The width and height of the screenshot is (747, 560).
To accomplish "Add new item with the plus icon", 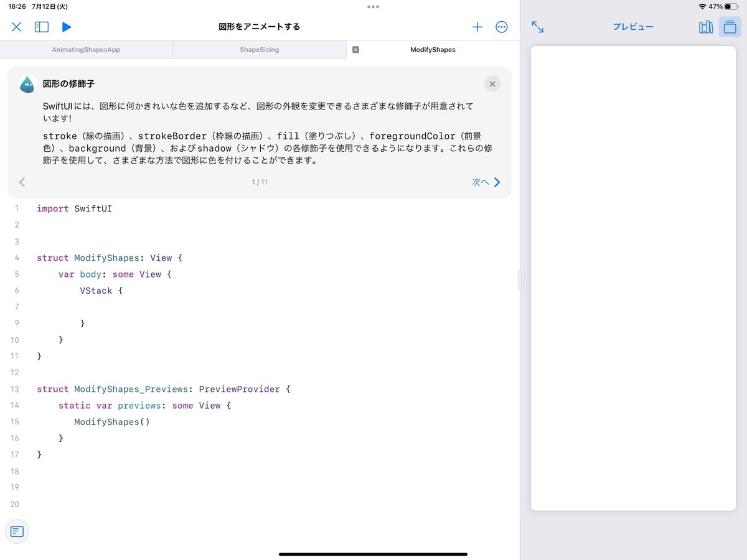I will [477, 27].
